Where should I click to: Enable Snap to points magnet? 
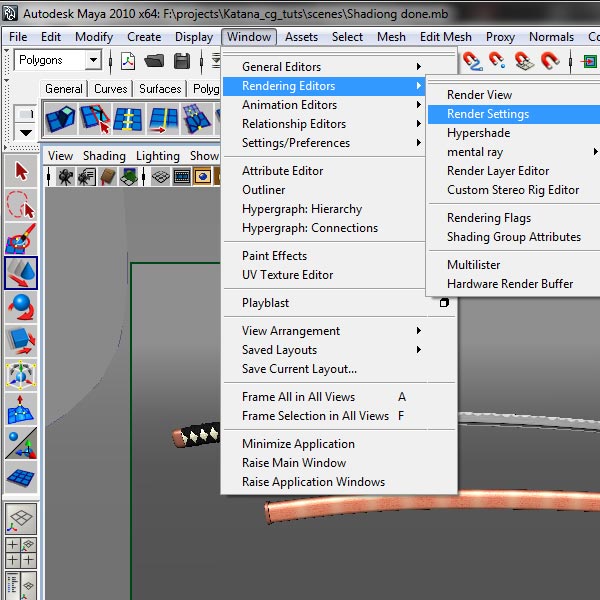(x=498, y=61)
